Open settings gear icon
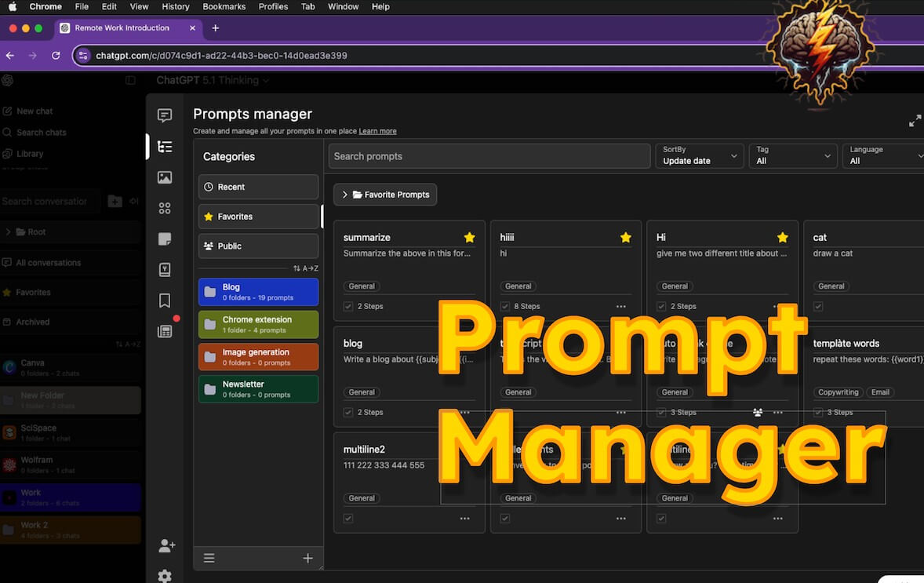The width and height of the screenshot is (924, 583). coord(165,576)
